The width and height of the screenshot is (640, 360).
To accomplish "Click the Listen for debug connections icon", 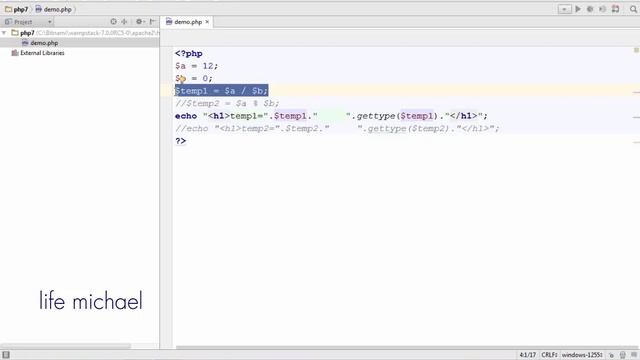I will (616, 9).
